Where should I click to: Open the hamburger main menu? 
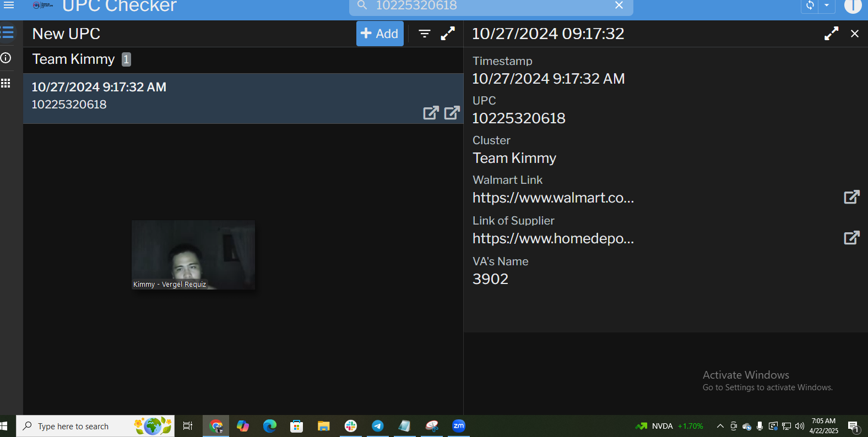pyautogui.click(x=9, y=6)
